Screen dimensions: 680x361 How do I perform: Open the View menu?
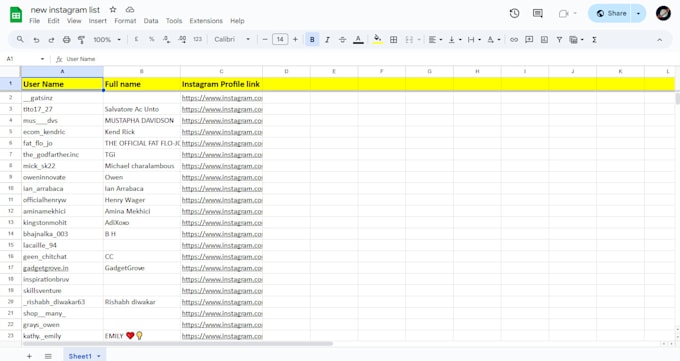[x=74, y=21]
